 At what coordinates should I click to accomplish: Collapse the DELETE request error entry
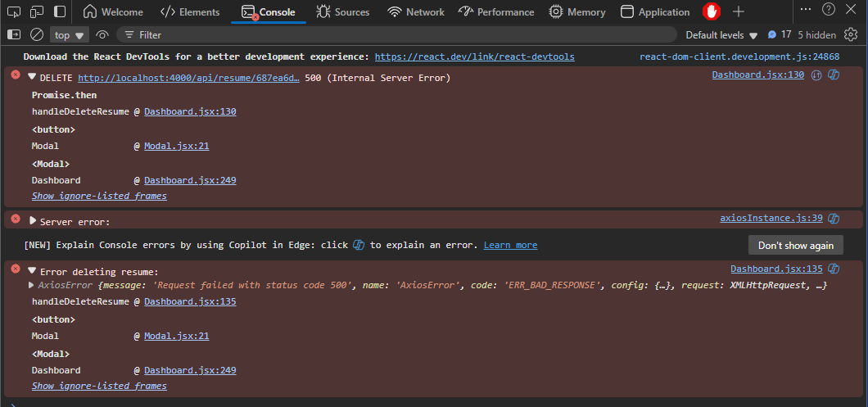(32, 77)
